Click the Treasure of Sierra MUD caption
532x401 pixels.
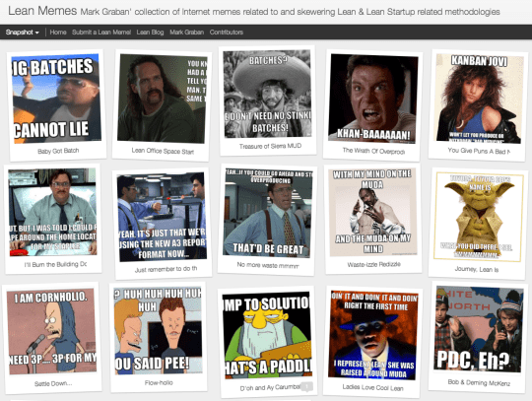pyautogui.click(x=270, y=146)
